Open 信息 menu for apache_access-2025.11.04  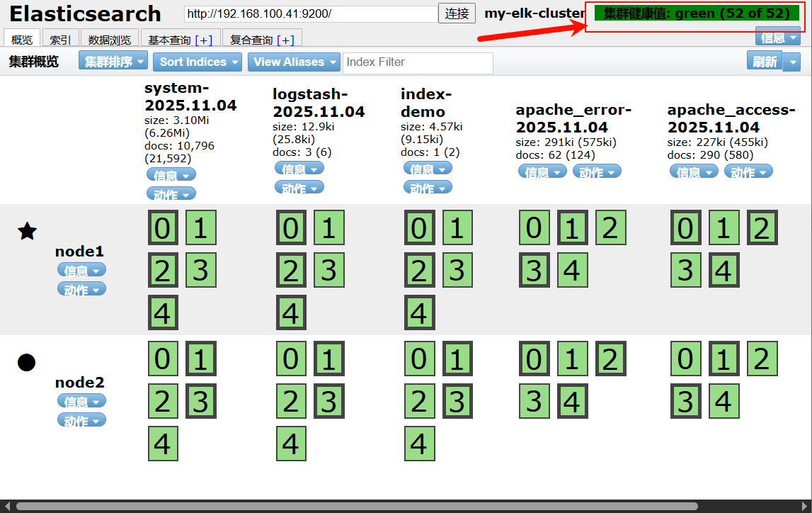click(694, 171)
